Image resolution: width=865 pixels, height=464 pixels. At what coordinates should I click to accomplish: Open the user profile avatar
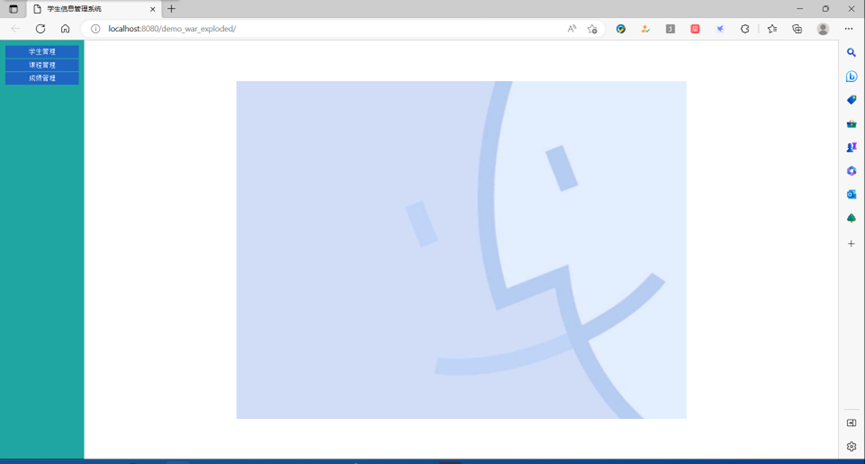click(x=823, y=29)
